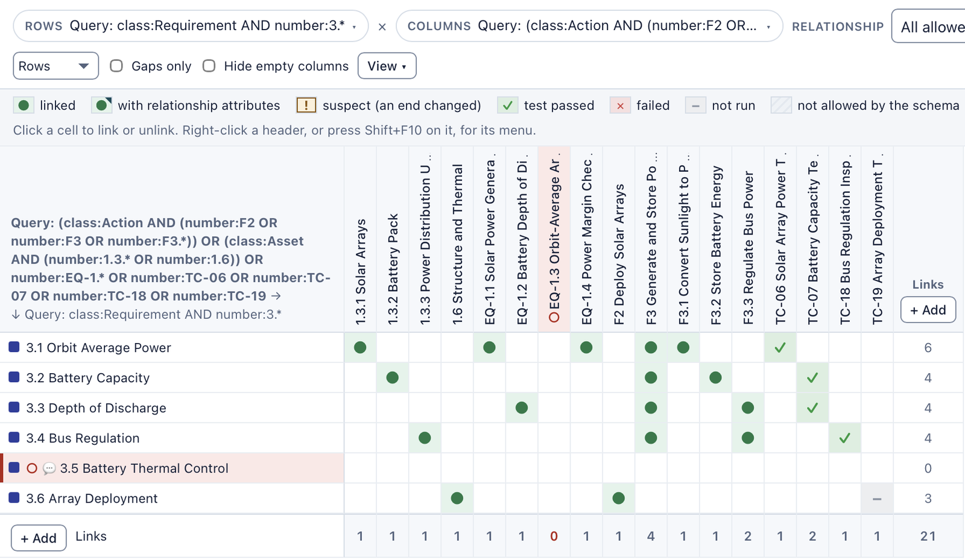Click linked dot for 3.1 and 1.3.1 Solar Arrays
Screen dimensions: 965x560
(360, 347)
